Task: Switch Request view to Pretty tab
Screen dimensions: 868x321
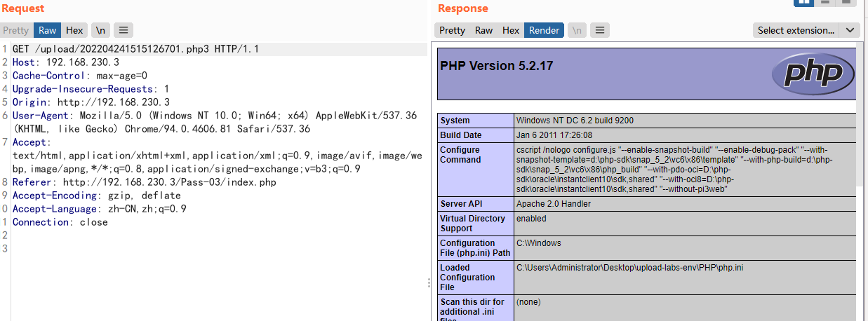Action: 15,30
